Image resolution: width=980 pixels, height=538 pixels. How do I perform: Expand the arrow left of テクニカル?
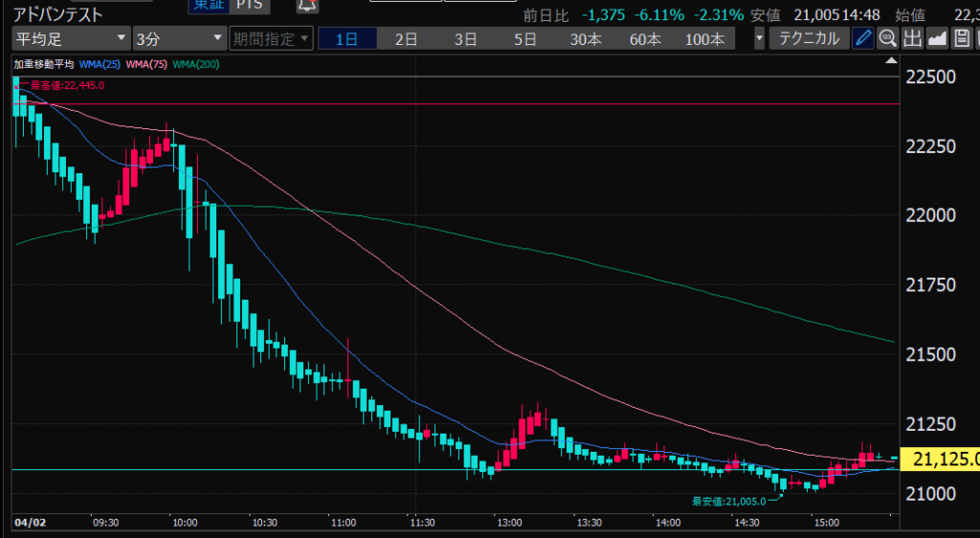click(x=760, y=38)
